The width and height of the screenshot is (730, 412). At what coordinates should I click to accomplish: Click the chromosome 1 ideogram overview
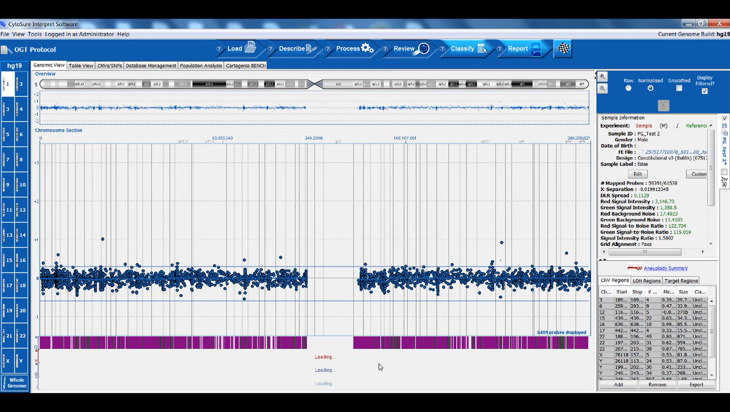pyautogui.click(x=314, y=84)
